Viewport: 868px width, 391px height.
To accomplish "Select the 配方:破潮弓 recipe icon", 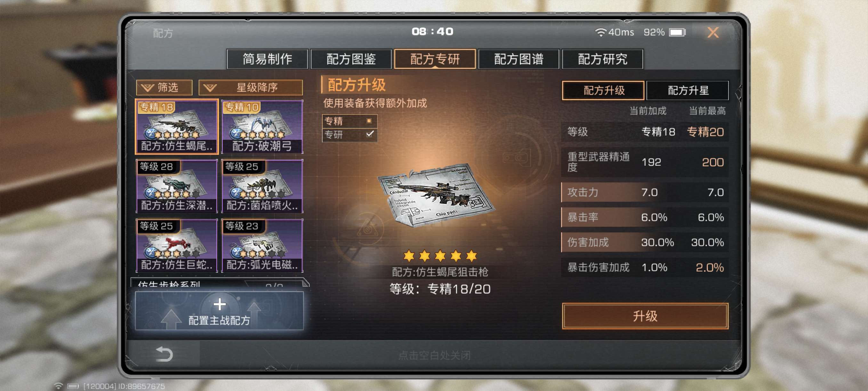I will coord(262,127).
